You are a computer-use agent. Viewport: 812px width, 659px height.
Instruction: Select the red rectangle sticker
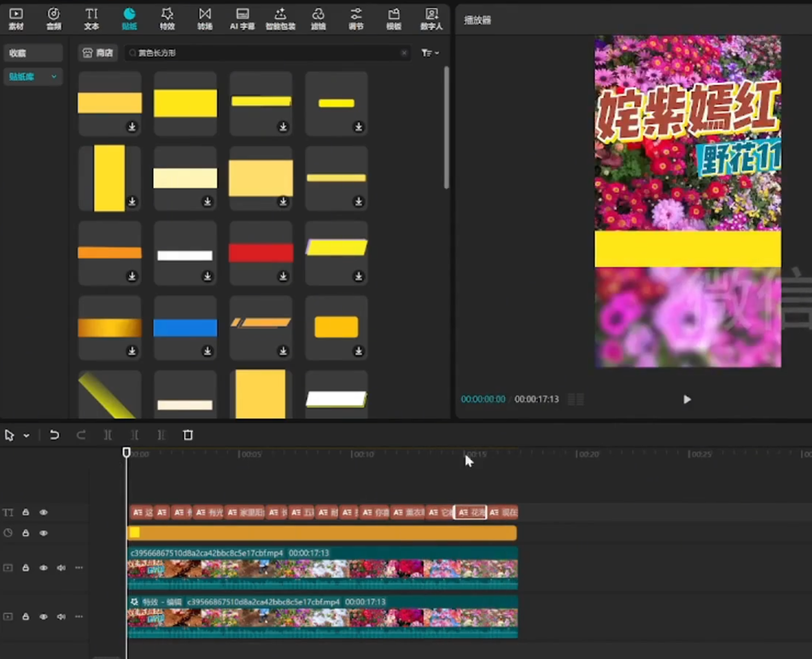pyautogui.click(x=261, y=253)
